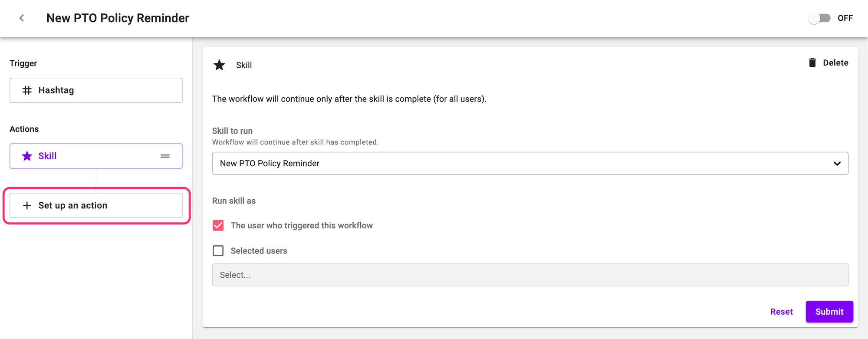Screen dimensions: 868x339
Task: Click the New PTO Policy Reminder title
Action: 118,18
